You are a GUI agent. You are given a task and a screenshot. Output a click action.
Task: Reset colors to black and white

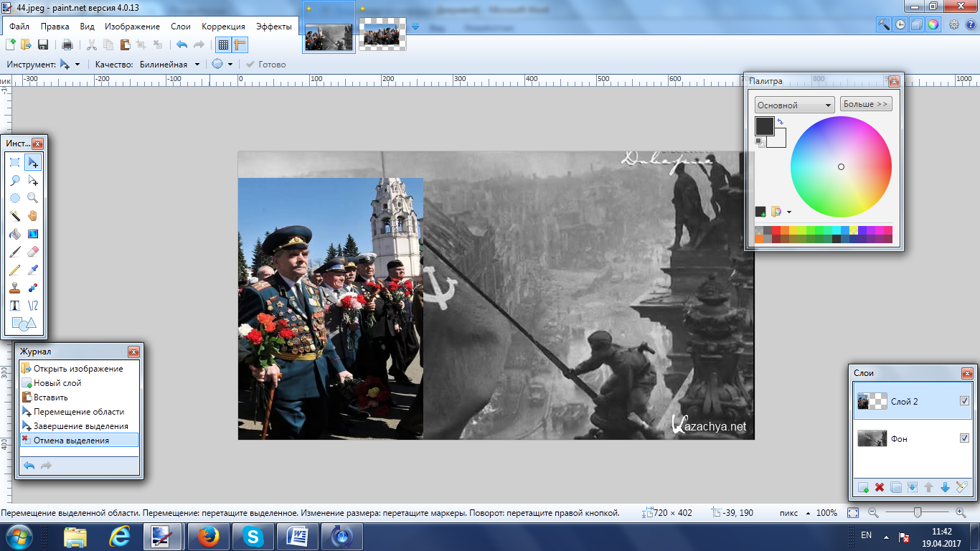(x=759, y=141)
